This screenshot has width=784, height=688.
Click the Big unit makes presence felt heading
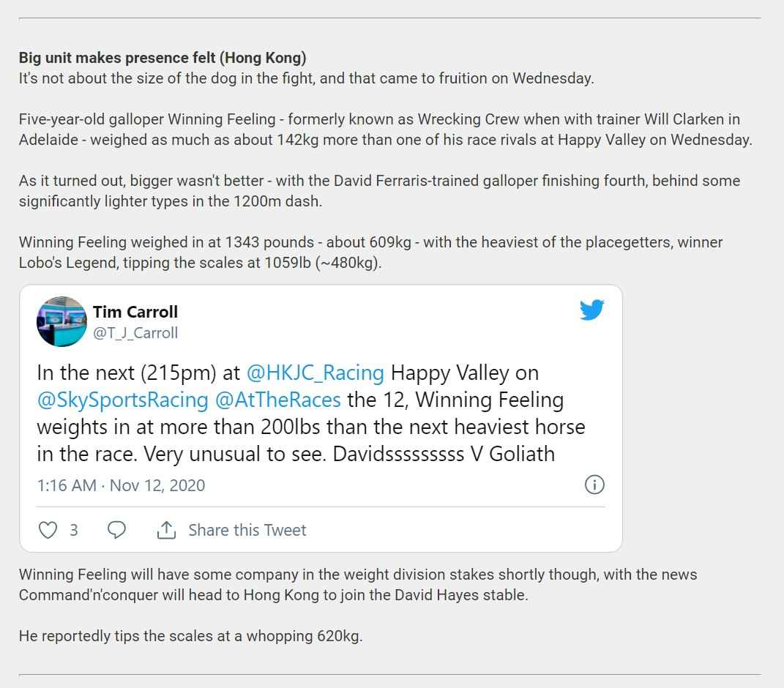(163, 58)
